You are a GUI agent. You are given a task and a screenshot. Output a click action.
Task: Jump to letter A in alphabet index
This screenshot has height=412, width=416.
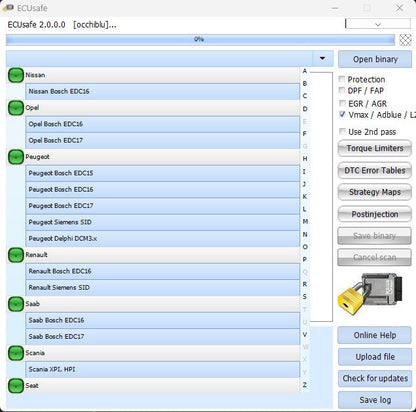point(305,71)
